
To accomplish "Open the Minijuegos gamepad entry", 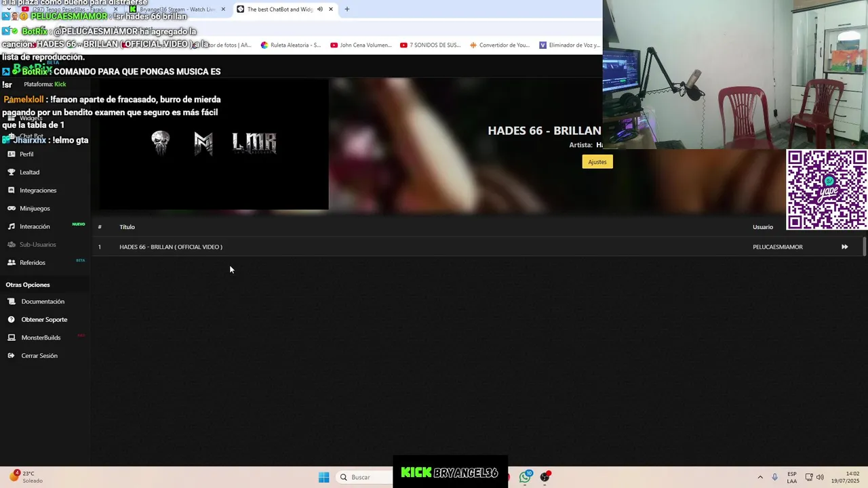I will 35,208.
